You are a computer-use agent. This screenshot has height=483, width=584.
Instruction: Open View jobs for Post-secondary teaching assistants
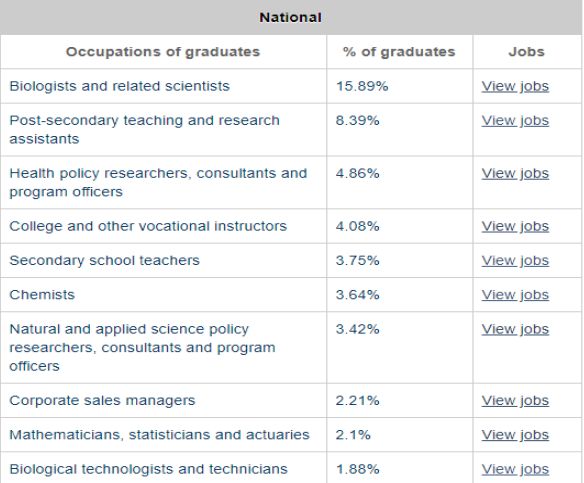515,121
